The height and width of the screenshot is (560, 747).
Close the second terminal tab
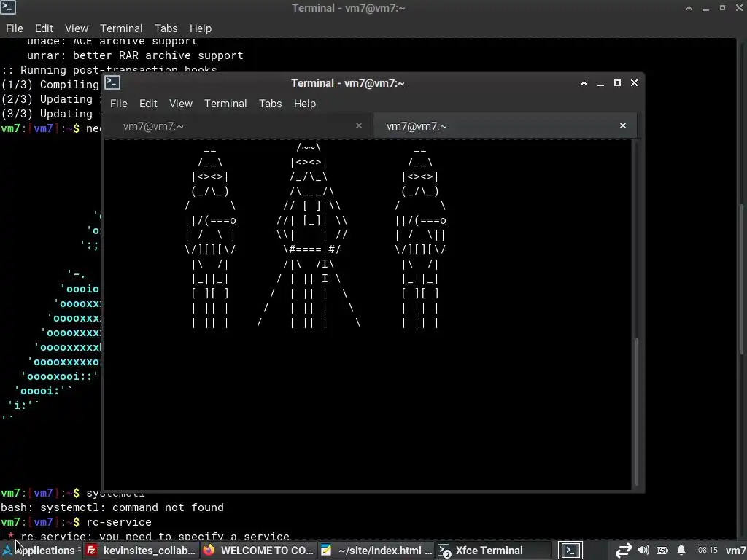[623, 125]
